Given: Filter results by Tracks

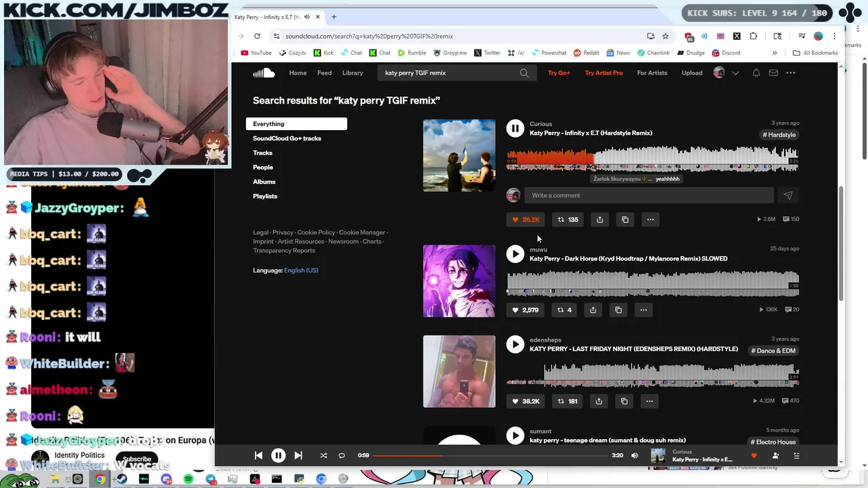Looking at the screenshot, I should point(262,152).
